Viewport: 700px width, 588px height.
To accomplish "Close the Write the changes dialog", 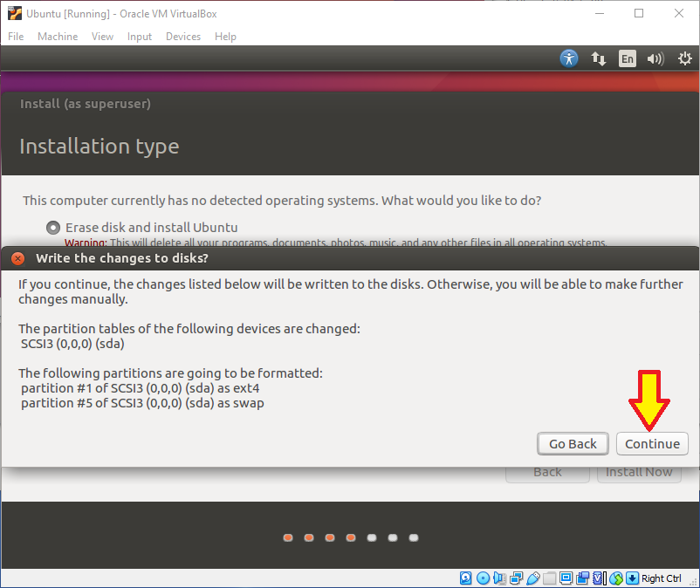I will coord(17,258).
